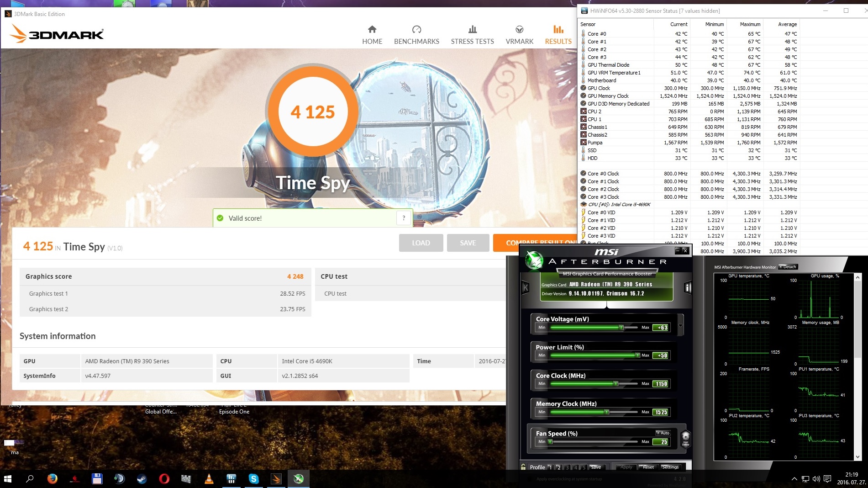
Task: Select the CPU [#0]: Intel Core i5-4690K row
Action: click(x=689, y=204)
